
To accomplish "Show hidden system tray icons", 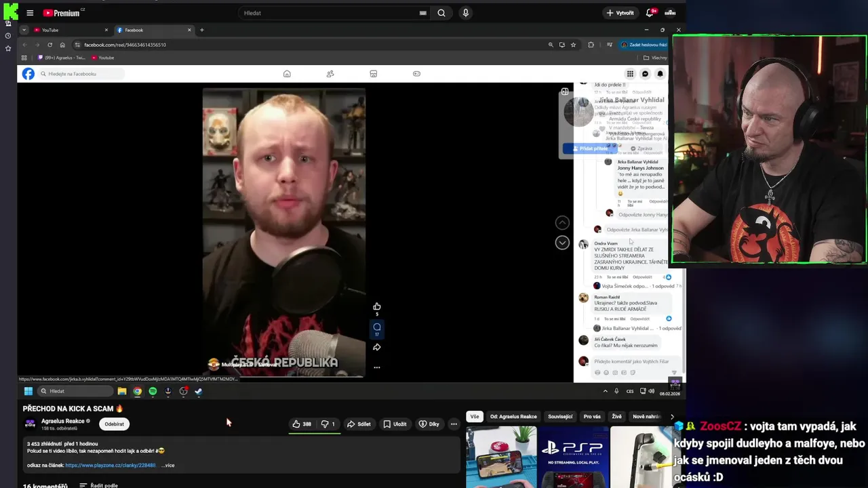I will tap(605, 391).
